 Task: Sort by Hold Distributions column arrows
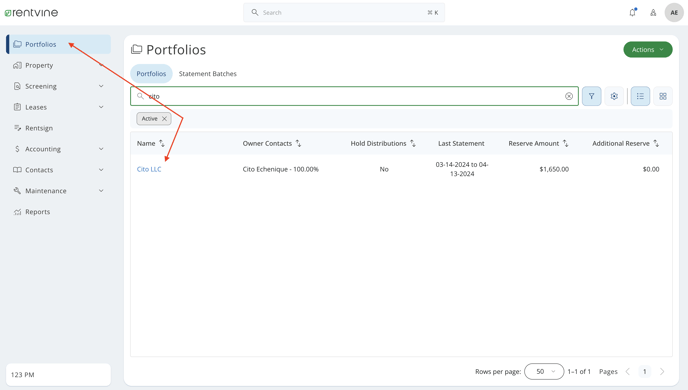tap(413, 143)
